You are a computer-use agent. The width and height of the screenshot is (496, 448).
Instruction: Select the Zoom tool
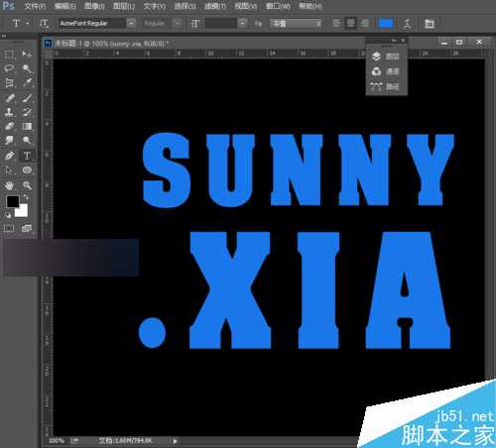click(x=27, y=185)
